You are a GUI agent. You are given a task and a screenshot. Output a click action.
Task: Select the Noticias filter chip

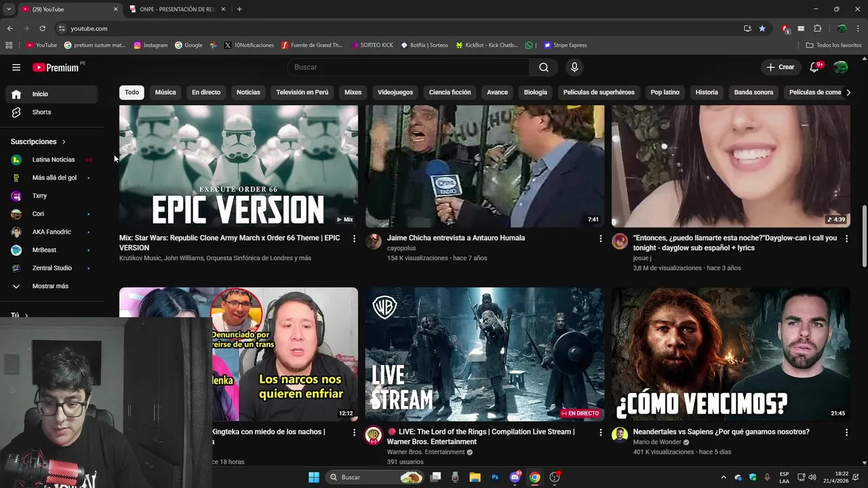pyautogui.click(x=248, y=92)
